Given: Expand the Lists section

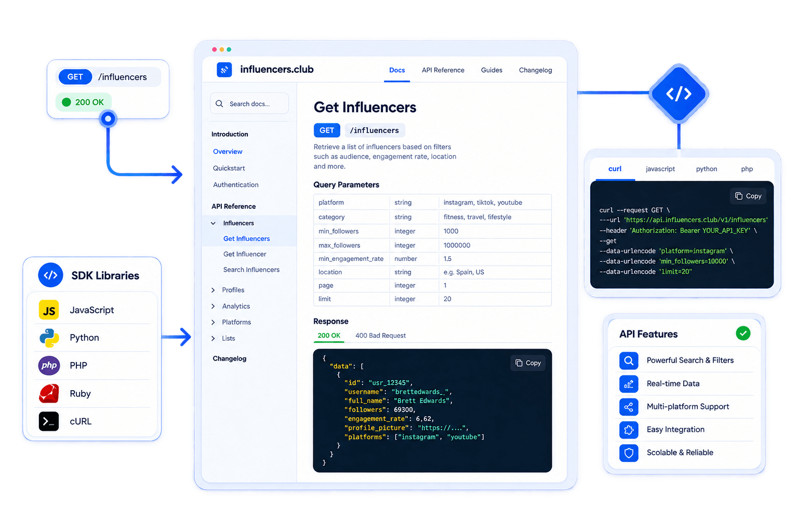Looking at the screenshot, I should [x=213, y=339].
